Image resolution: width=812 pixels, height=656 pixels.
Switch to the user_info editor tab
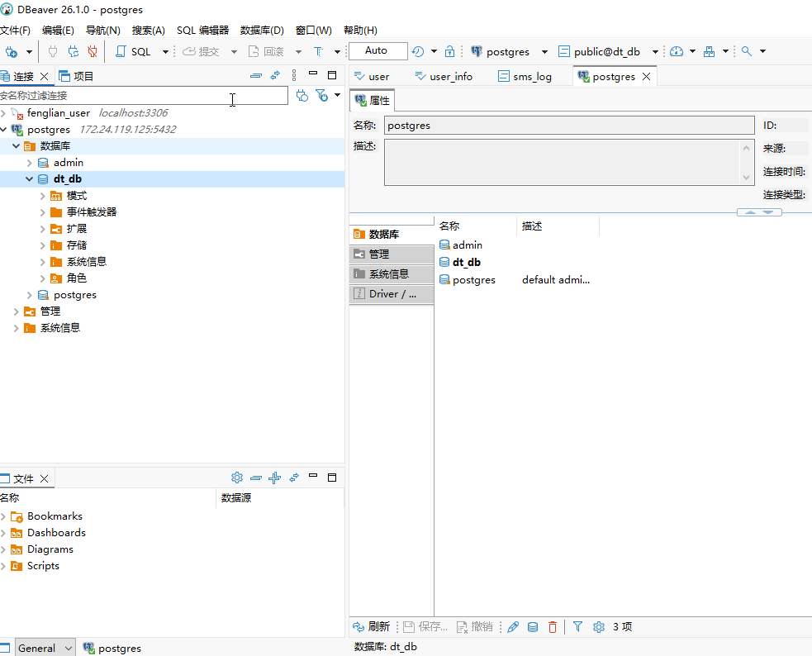[x=444, y=77]
